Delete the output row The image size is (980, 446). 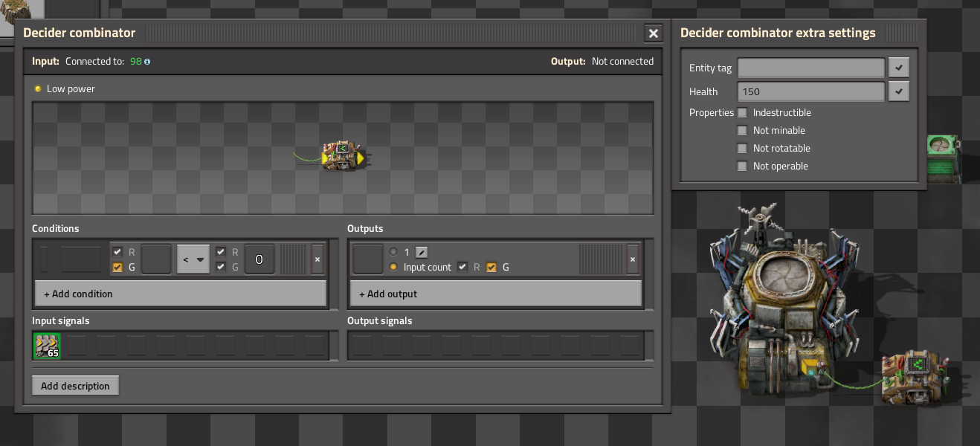pyautogui.click(x=633, y=259)
